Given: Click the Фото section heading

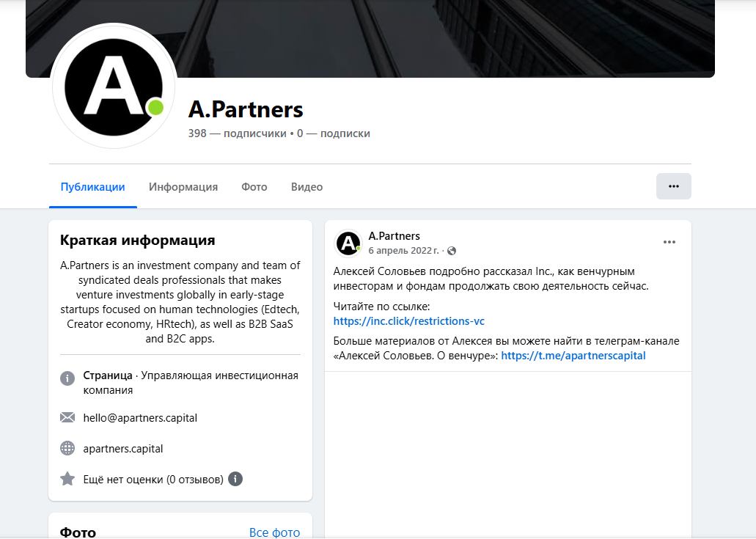Looking at the screenshot, I should click(x=78, y=532).
